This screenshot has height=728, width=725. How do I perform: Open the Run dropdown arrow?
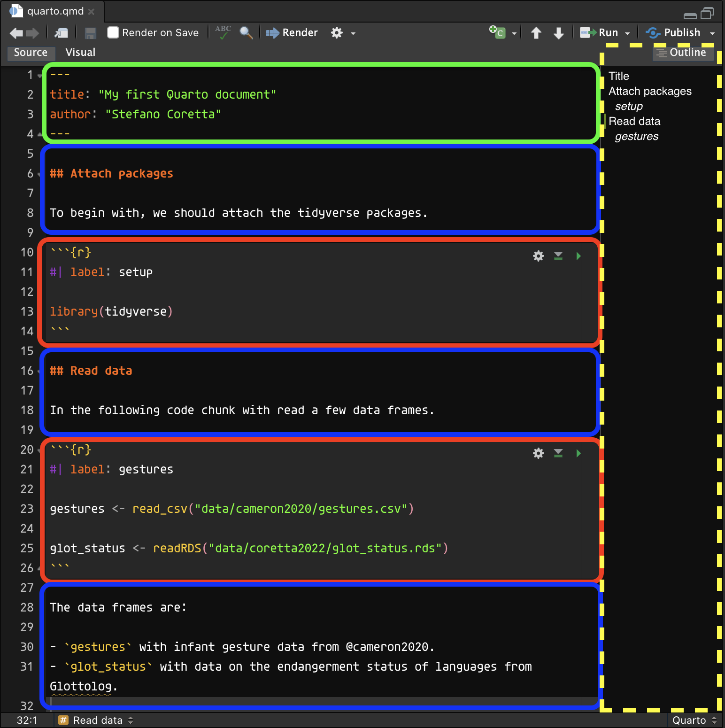tap(627, 33)
